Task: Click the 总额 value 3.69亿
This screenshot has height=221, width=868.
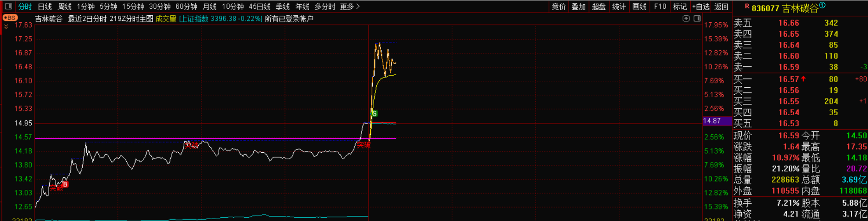Action: pyautogui.click(x=855, y=180)
